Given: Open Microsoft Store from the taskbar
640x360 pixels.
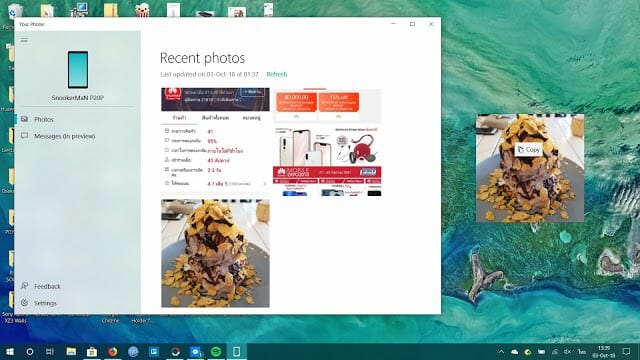Looking at the screenshot, I should 92,351.
